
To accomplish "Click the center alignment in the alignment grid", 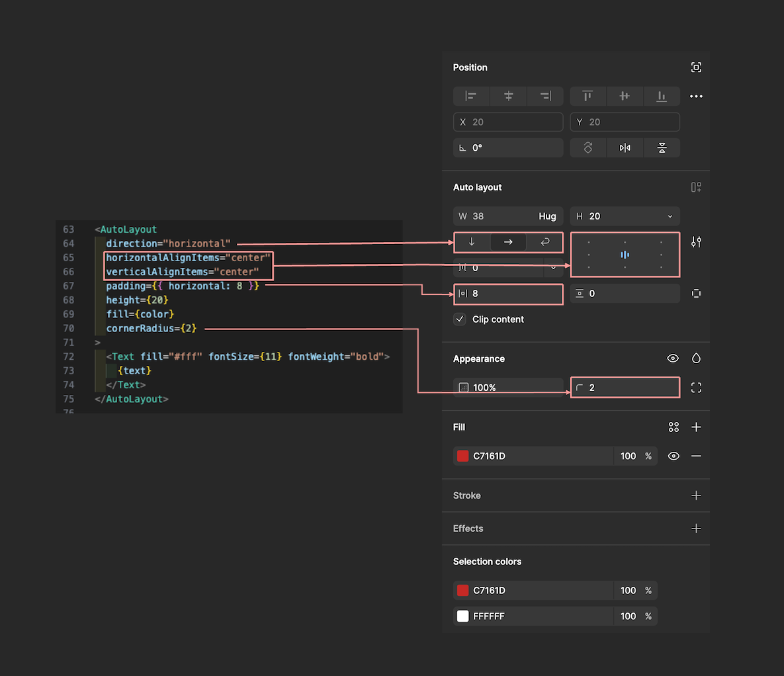I will coord(625,255).
